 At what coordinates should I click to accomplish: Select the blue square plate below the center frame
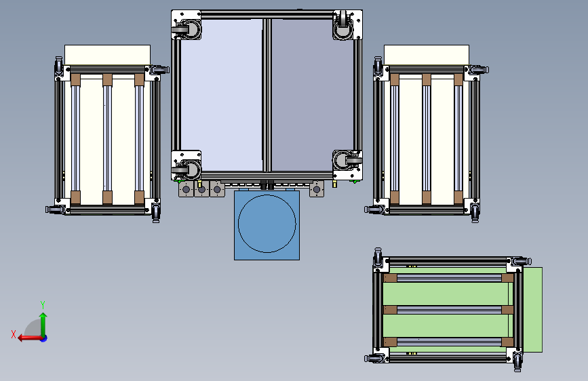267,225
